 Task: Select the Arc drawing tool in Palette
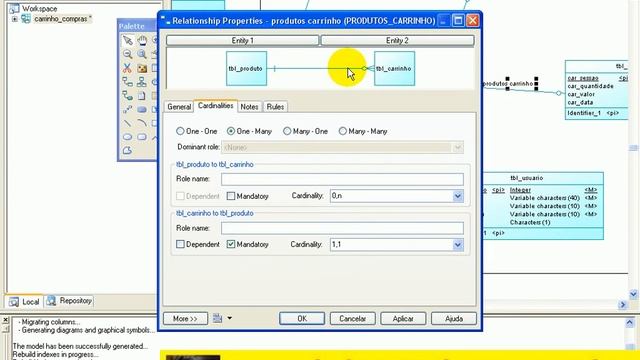(x=142, y=123)
